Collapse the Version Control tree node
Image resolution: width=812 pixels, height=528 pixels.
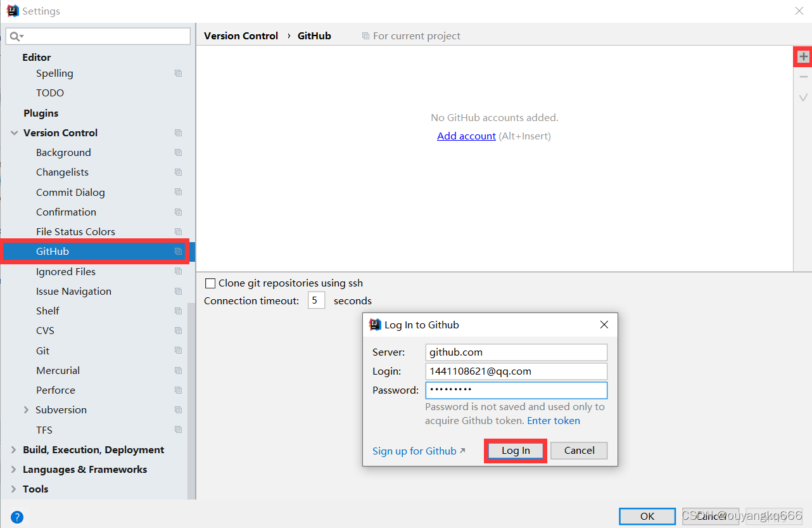point(14,133)
